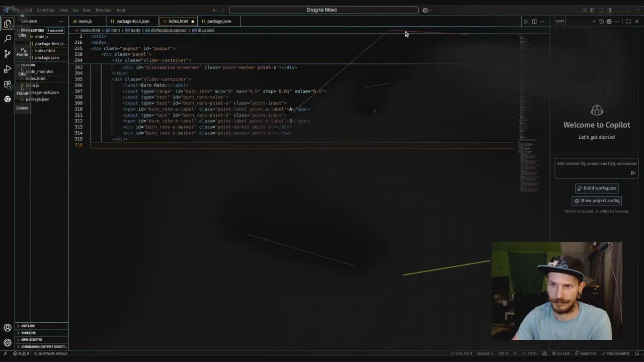Open the View menu
644x362 pixels.
pos(63,10)
